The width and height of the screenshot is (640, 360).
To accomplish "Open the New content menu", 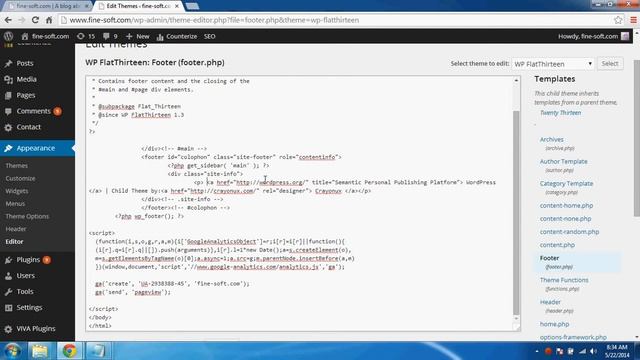I will [x=138, y=36].
